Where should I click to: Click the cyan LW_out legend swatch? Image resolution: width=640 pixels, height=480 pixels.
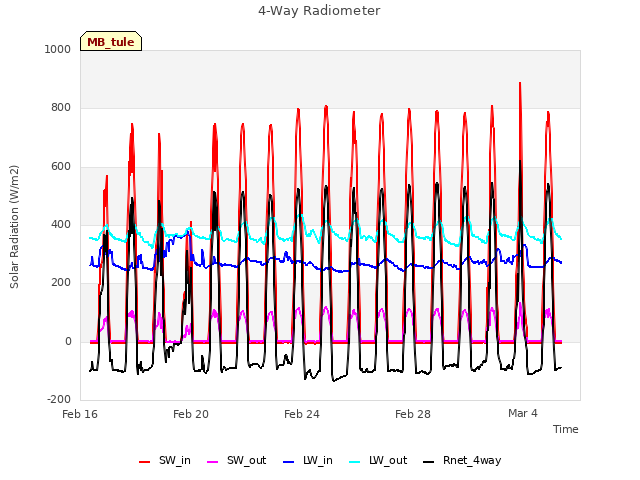tap(355, 462)
